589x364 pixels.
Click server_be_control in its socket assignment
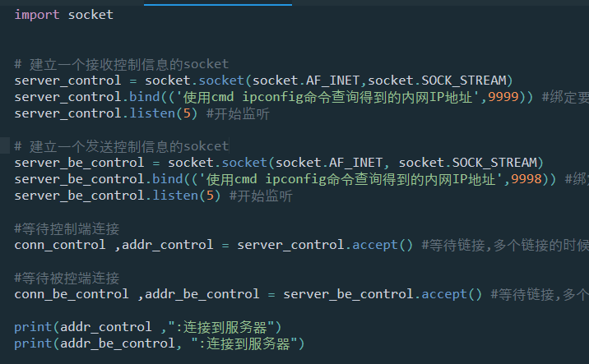79,163
